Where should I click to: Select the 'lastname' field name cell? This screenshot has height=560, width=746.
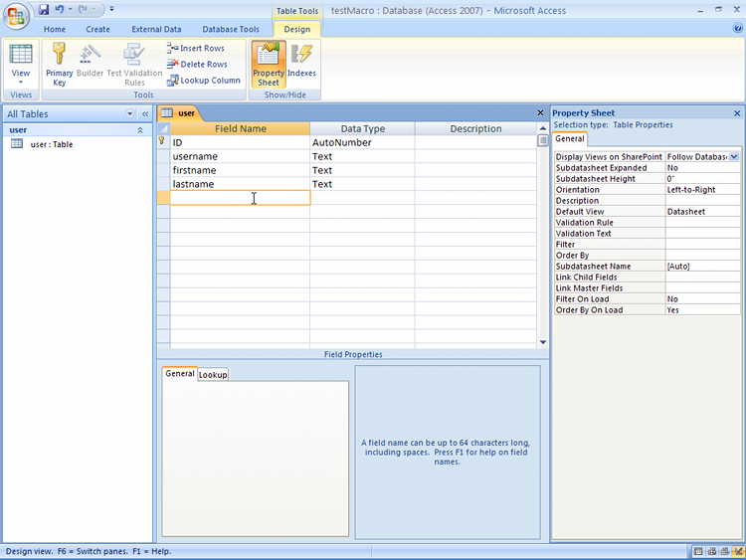(x=240, y=184)
